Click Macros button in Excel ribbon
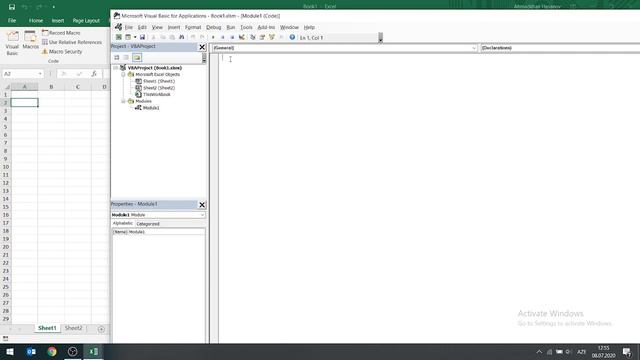640x360 pixels. tap(30, 40)
